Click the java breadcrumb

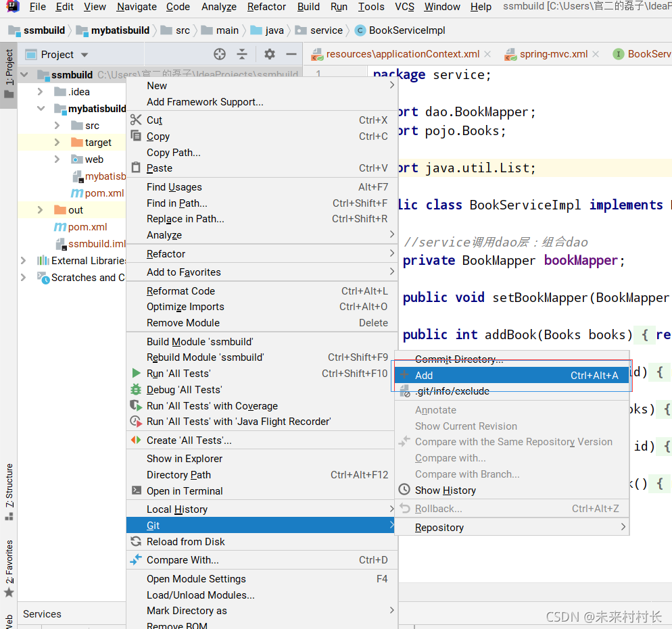coord(267,30)
